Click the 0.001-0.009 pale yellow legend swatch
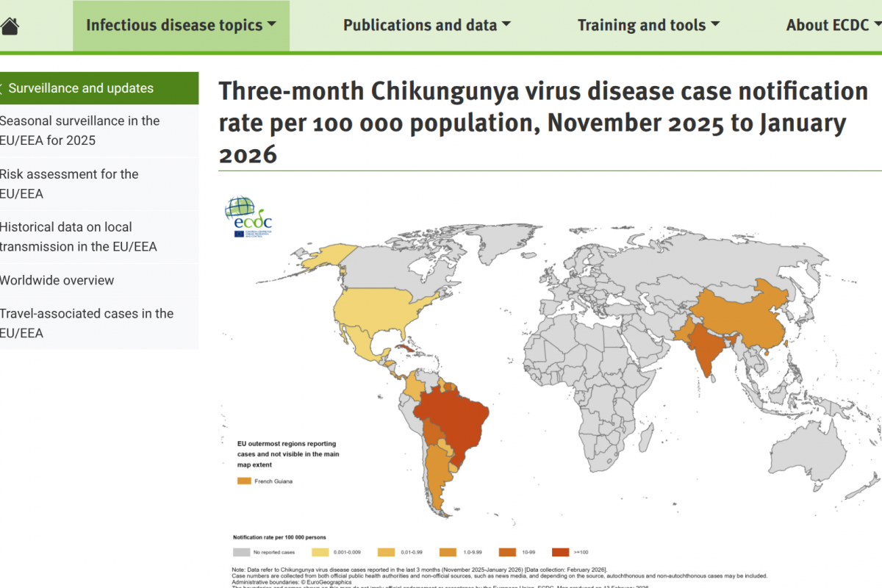882x588 pixels. click(320, 552)
